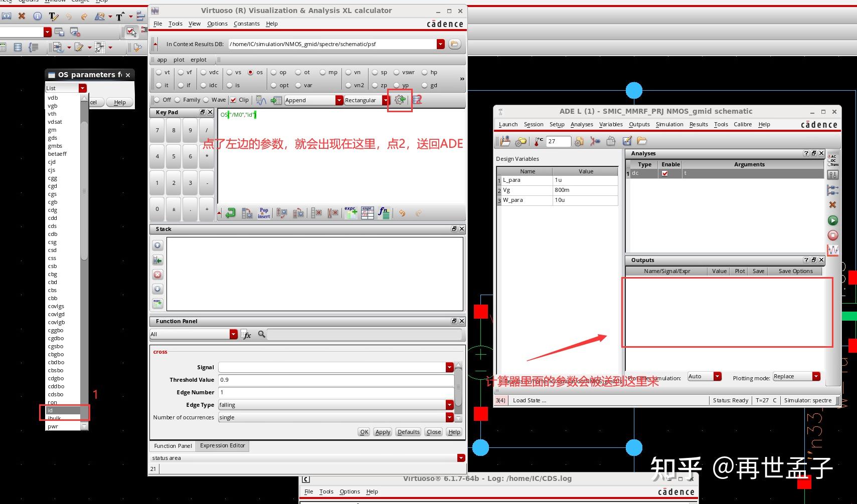857x504 pixels.
Task: Click the orange undo arrow under the buffer
Action: 402,213
